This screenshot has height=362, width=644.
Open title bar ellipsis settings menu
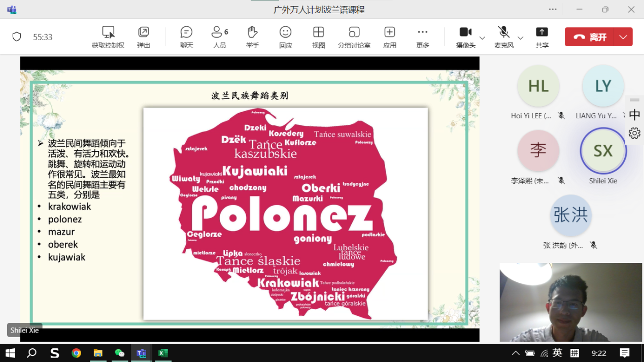click(x=553, y=10)
